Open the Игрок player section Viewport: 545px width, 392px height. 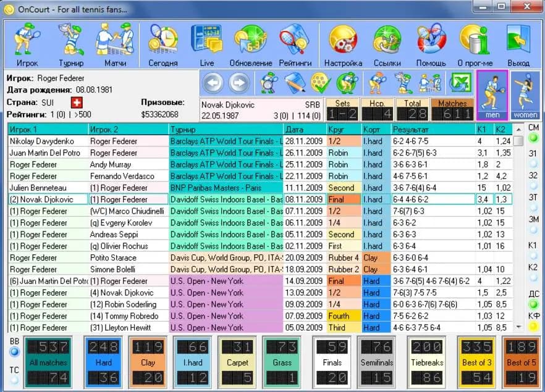27,45
